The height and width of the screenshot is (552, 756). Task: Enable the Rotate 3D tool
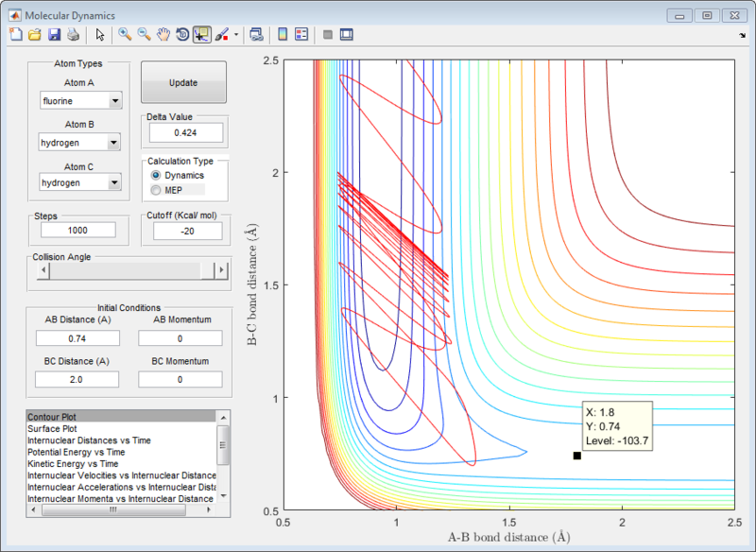(x=181, y=35)
